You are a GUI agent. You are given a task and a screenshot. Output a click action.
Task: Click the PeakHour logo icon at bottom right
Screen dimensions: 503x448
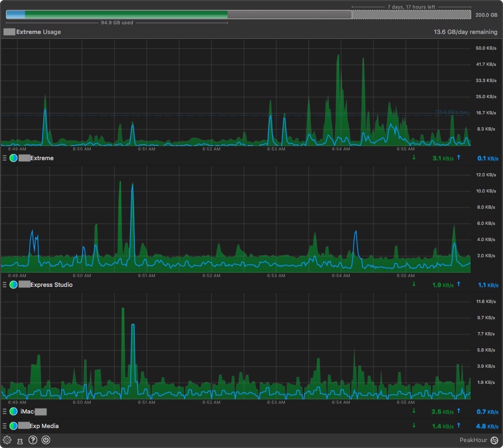coord(494,440)
